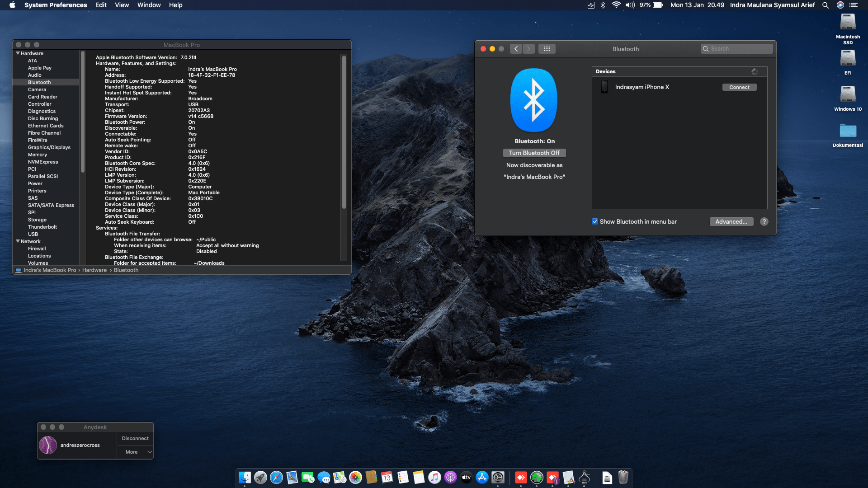
Task: Click the show all preferences grid icon
Action: [x=547, y=49]
